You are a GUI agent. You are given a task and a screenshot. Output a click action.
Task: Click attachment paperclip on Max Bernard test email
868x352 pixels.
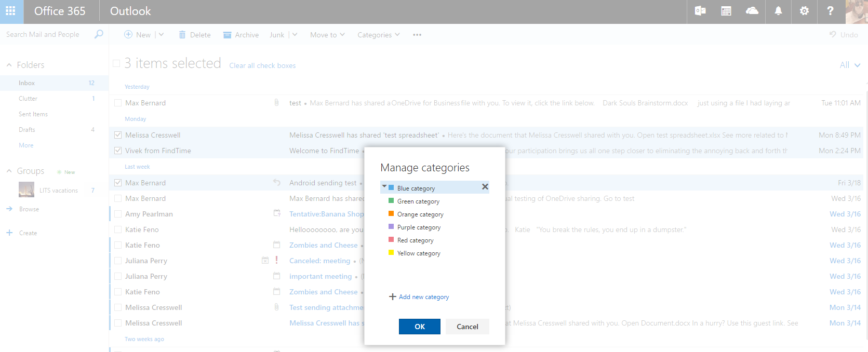(277, 103)
